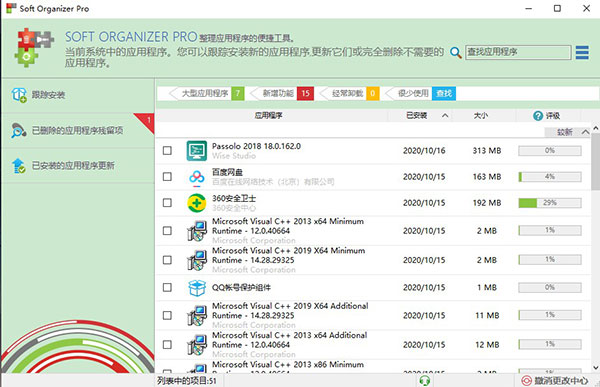
Task: Click the 查找应用程序 search field
Action: tap(518, 52)
